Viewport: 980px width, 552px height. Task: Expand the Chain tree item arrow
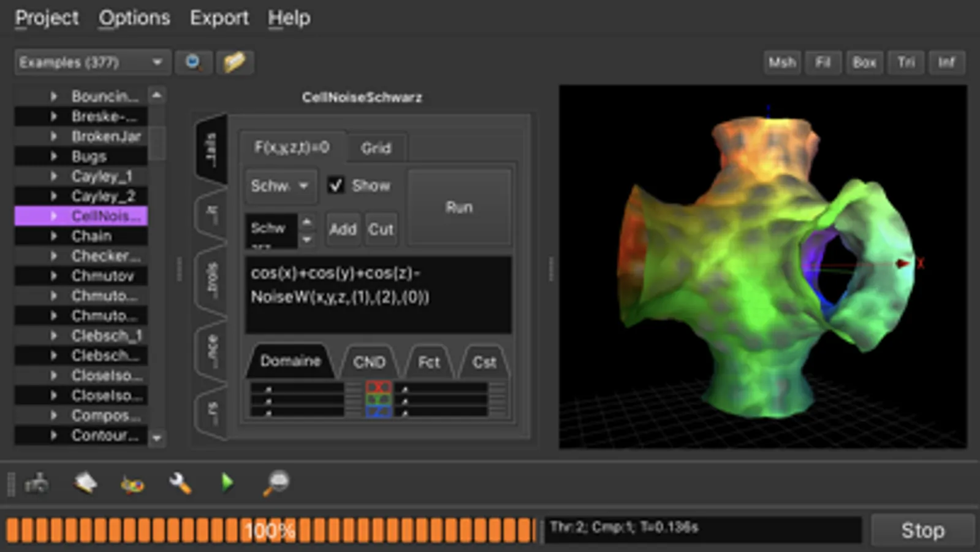coord(53,236)
